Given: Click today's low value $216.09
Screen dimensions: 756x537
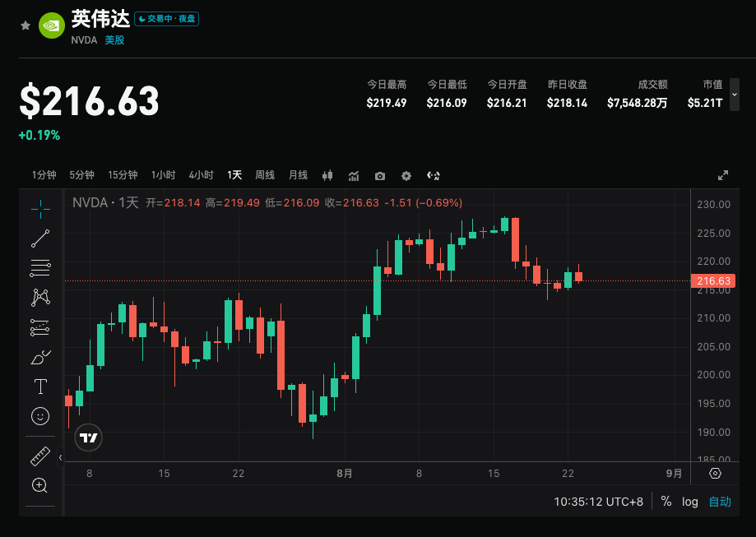Looking at the screenshot, I should coord(447,103).
